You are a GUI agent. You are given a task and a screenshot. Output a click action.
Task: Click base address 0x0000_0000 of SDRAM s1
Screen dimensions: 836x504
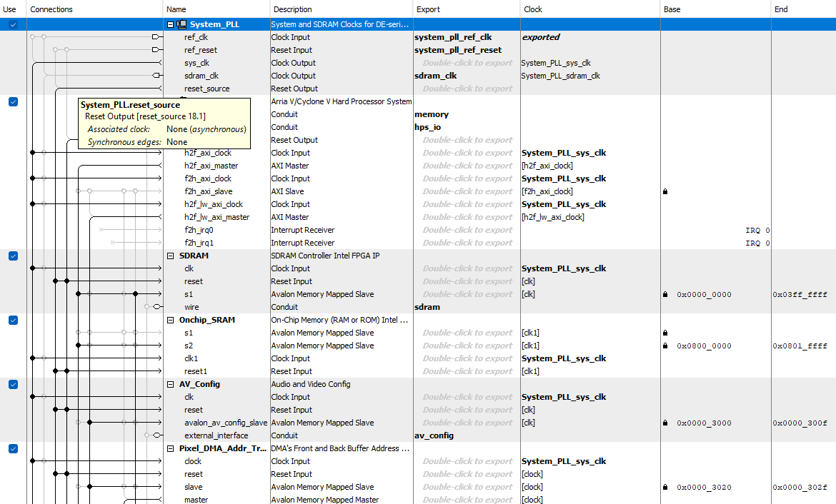coord(704,294)
